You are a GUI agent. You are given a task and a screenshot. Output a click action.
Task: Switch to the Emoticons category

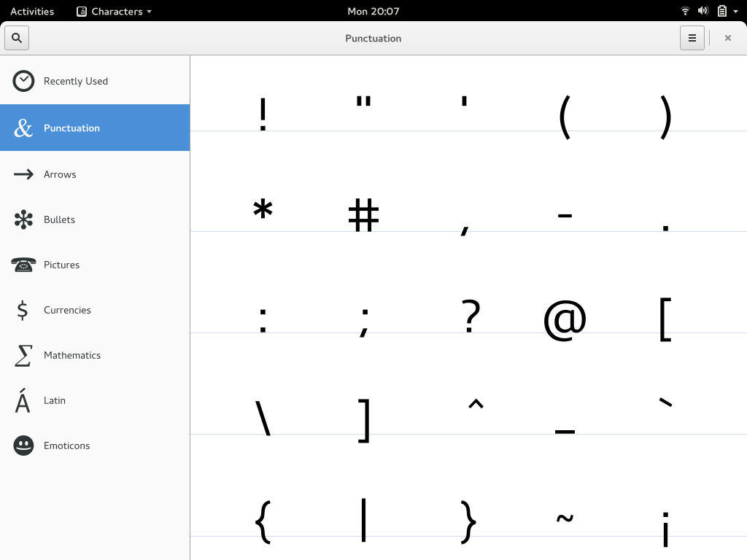tap(66, 446)
